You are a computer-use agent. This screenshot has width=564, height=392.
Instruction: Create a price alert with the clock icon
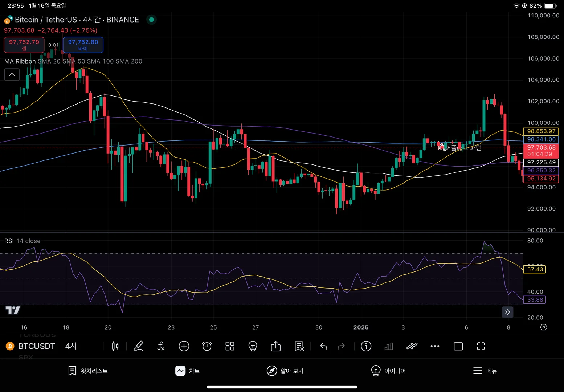pyautogui.click(x=207, y=346)
